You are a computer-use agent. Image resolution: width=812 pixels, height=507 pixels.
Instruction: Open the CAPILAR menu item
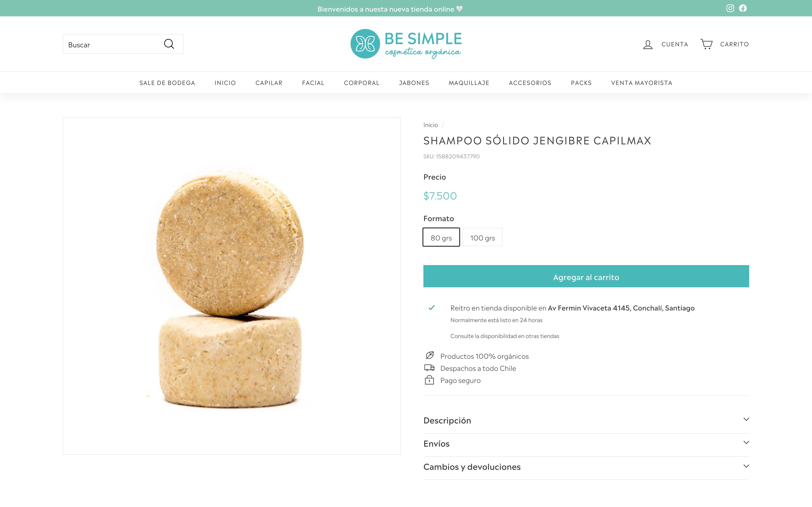(x=269, y=83)
